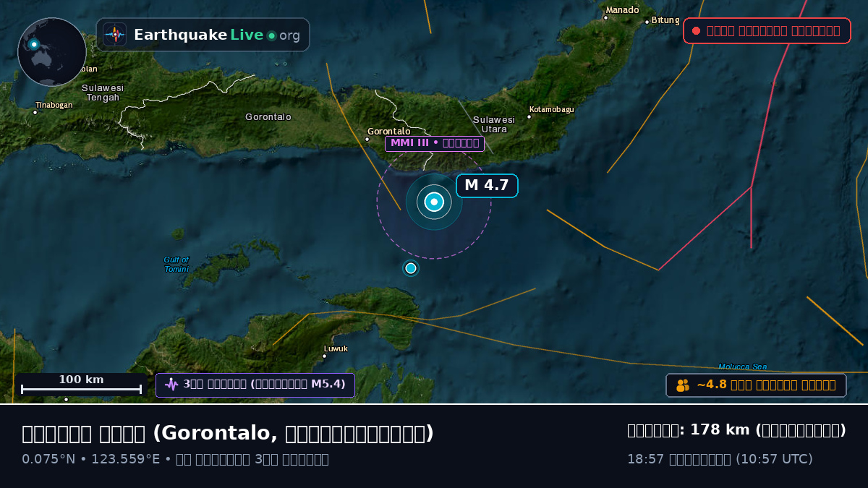Click the 178 km depth reading
Image resolution: width=868 pixels, height=488 pixels.
click(720, 430)
